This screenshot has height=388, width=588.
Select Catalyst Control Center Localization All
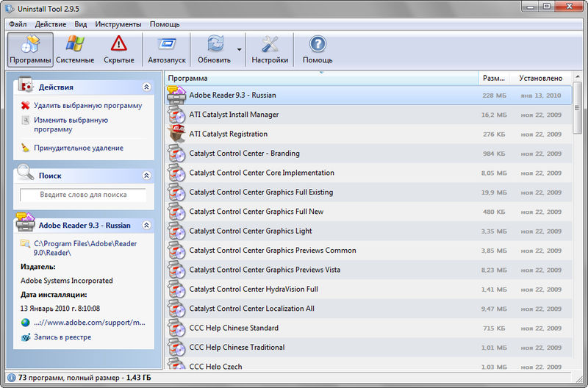pos(369,309)
